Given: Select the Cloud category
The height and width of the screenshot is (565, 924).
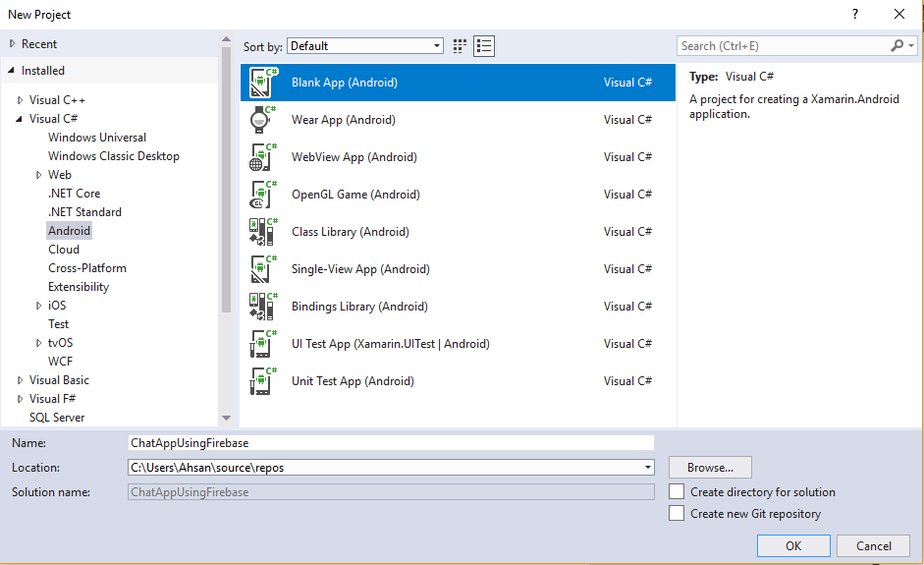Looking at the screenshot, I should (x=64, y=250).
